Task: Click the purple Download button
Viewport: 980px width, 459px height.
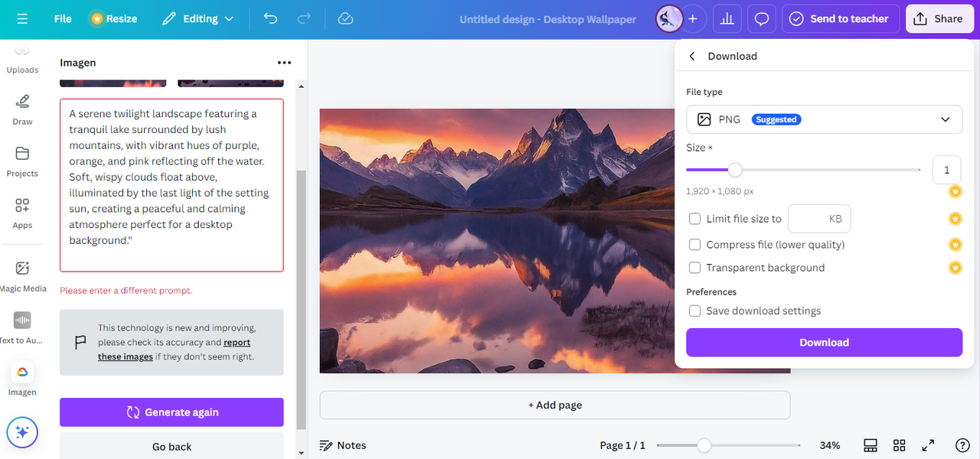Action: (x=824, y=343)
